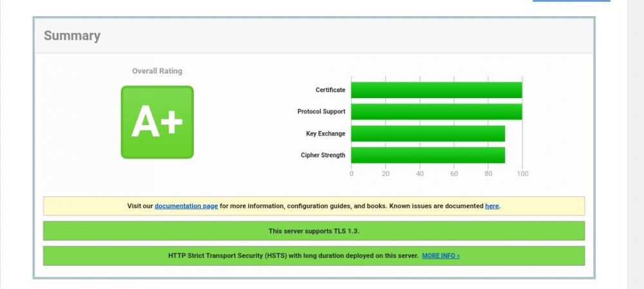Click the 40 axis value
644x289 pixels.
click(x=420, y=174)
